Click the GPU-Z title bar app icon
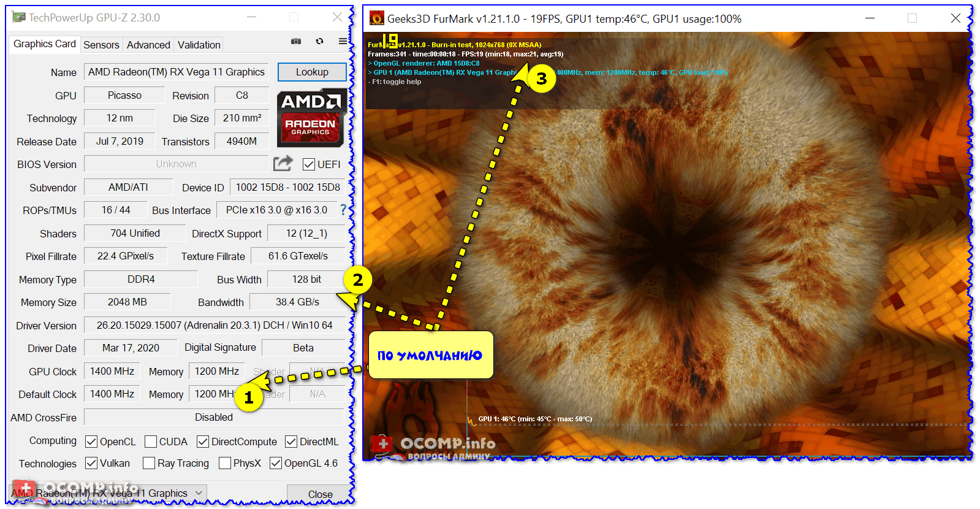The height and width of the screenshot is (509, 980). point(19,18)
